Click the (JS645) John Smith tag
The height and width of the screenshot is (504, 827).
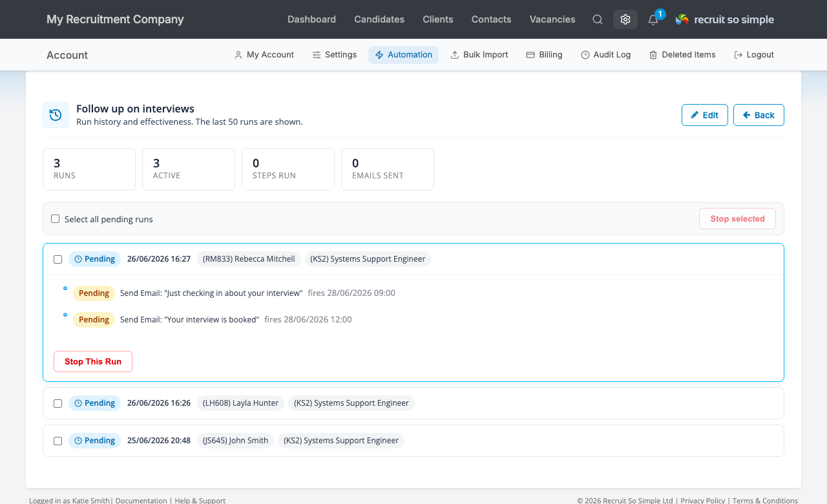tap(235, 441)
